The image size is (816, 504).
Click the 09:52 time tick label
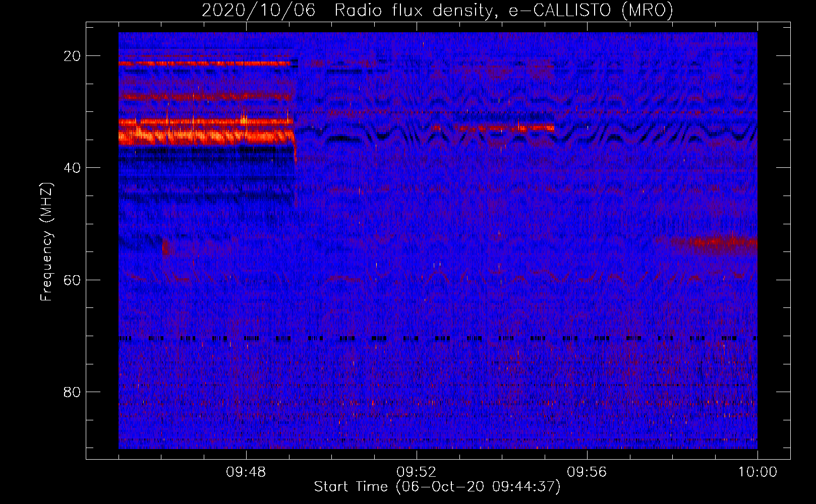417,472
